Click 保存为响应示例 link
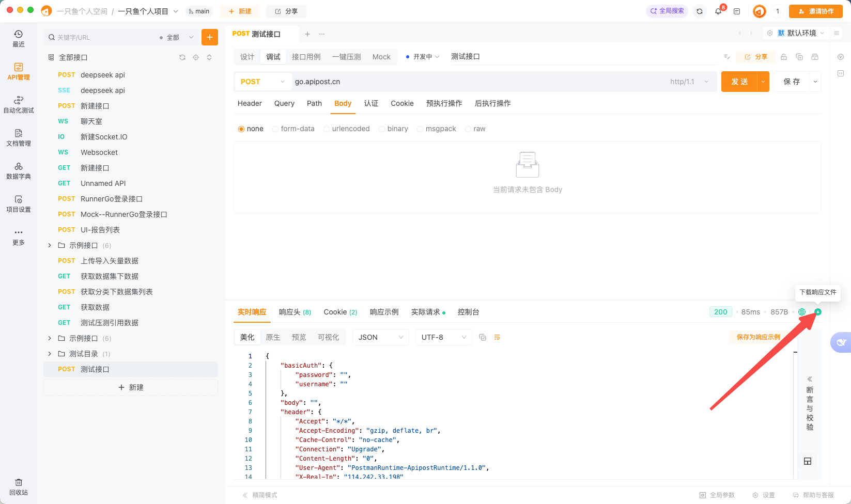The image size is (851, 504). coord(758,337)
